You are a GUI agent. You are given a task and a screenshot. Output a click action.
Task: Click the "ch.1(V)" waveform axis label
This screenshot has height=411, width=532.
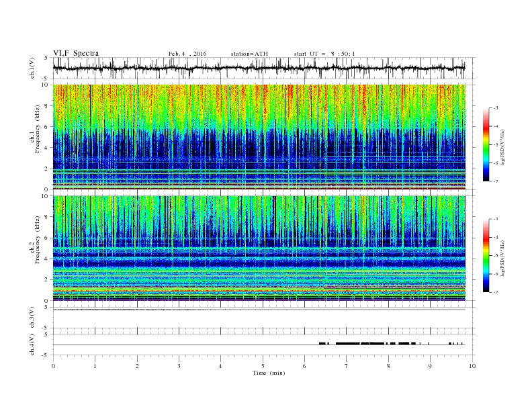(32, 68)
